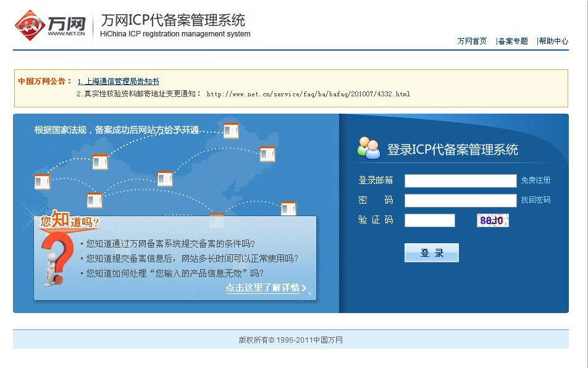Image resolution: width=588 pixels, height=368 pixels.
Task: Click the topmost website icon on the map
Action: (x=231, y=131)
